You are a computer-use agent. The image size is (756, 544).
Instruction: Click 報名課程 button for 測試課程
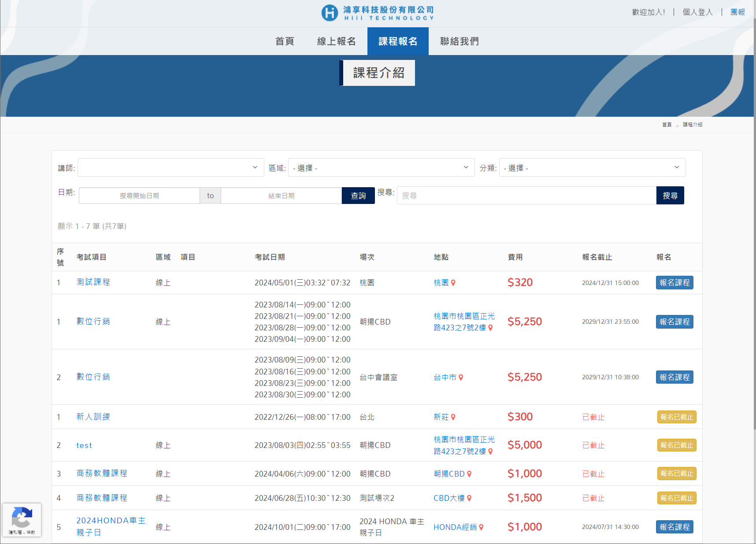pos(674,283)
